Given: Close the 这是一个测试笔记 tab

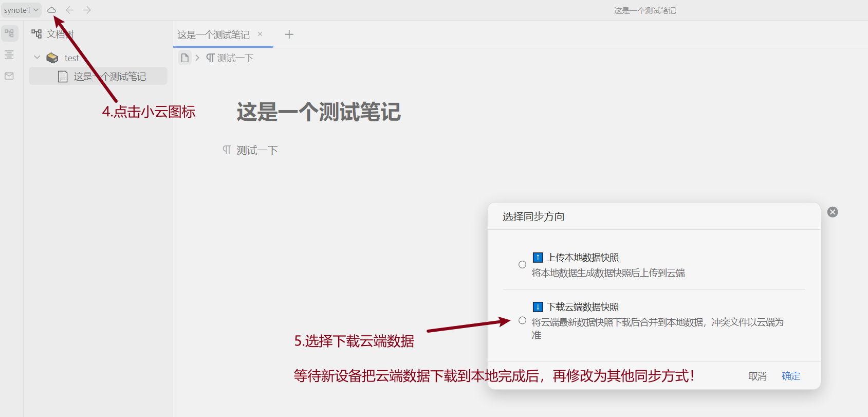Looking at the screenshot, I should [260, 34].
